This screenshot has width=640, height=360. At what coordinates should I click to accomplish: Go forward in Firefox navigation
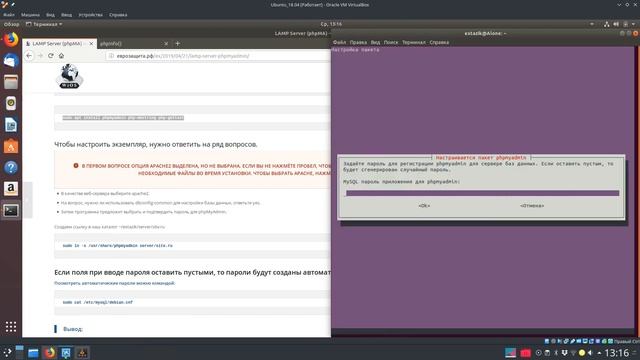40,56
